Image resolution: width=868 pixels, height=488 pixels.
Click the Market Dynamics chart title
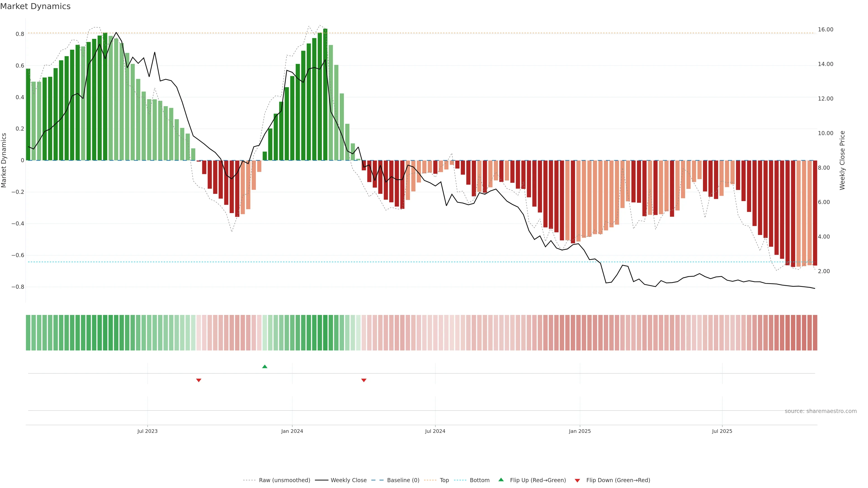[x=35, y=6]
